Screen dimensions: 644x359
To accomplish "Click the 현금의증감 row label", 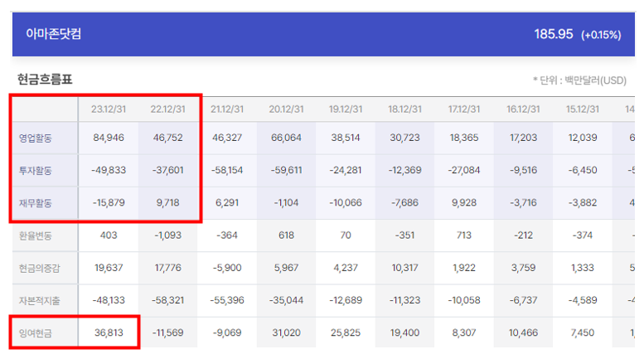I will (x=40, y=269).
